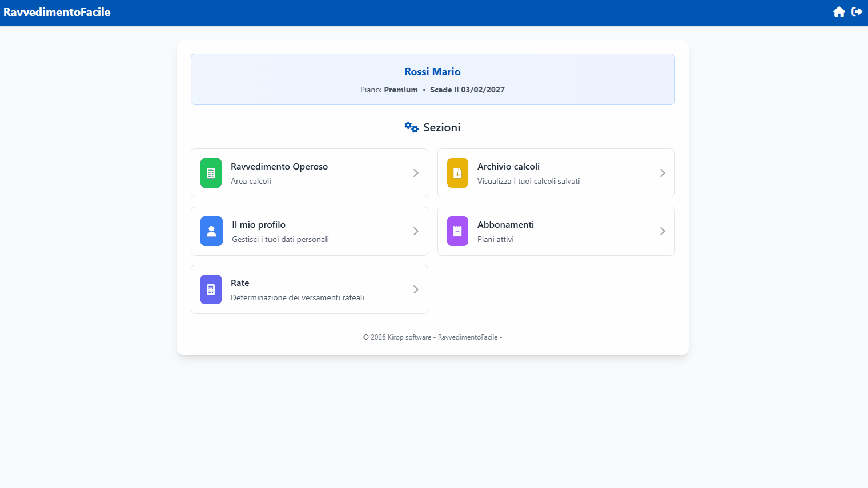Click the RavvedimentoFacile brand logo

pyautogui.click(x=57, y=12)
